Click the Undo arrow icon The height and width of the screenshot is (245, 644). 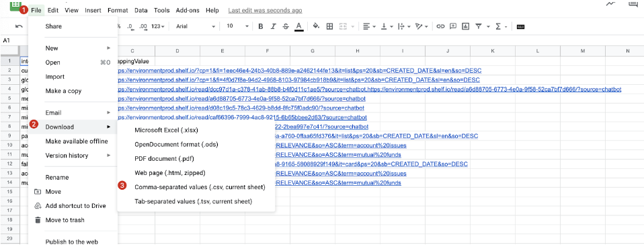pos(19,26)
